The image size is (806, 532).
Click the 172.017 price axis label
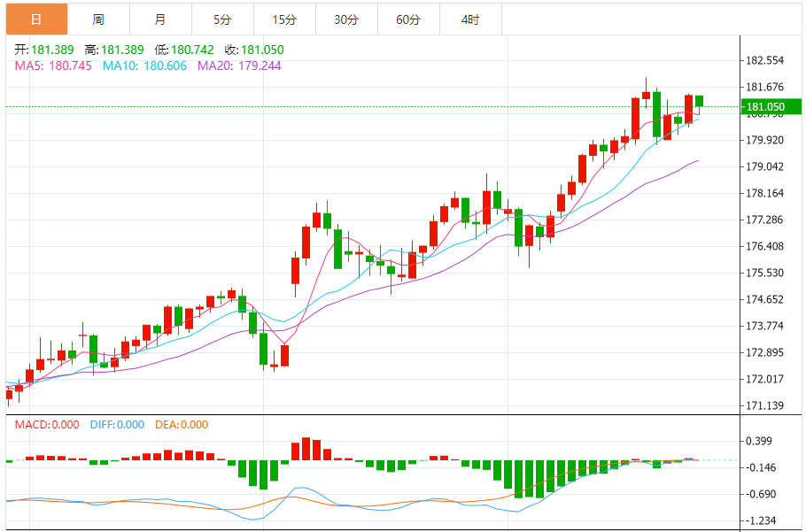tap(765, 379)
